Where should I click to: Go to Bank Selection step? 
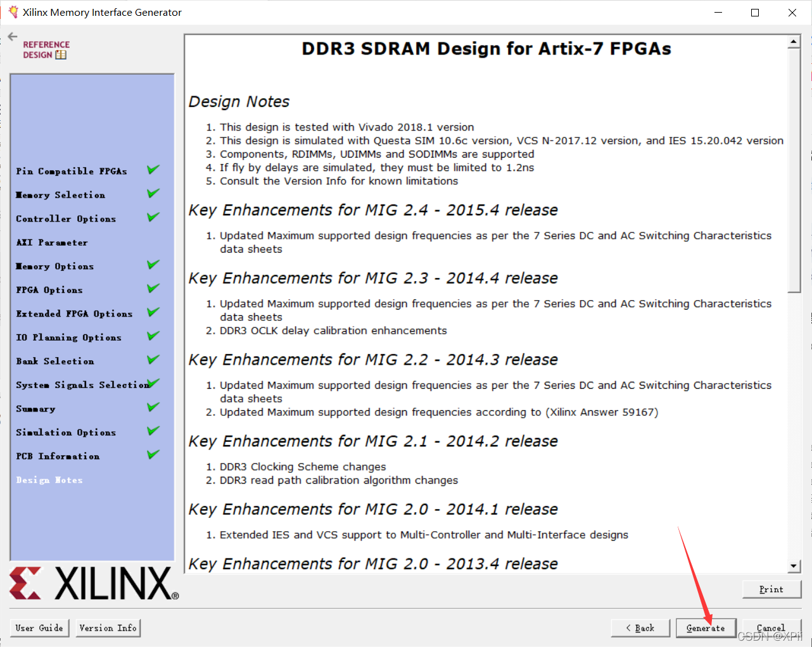click(55, 361)
